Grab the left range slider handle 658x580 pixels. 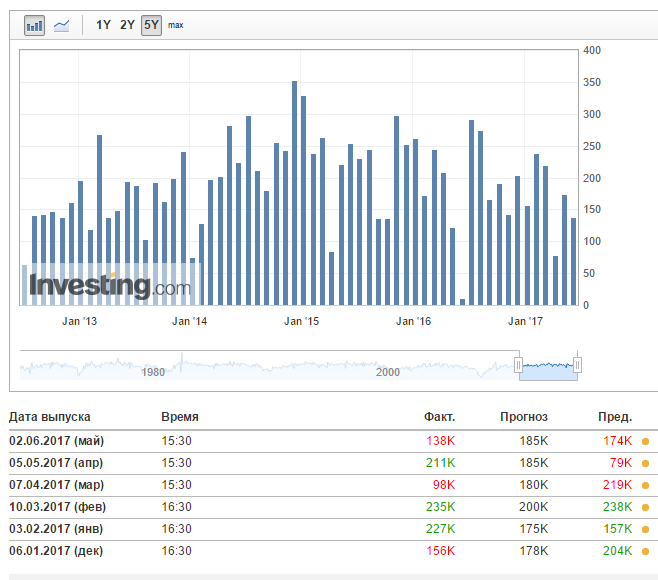[519, 365]
